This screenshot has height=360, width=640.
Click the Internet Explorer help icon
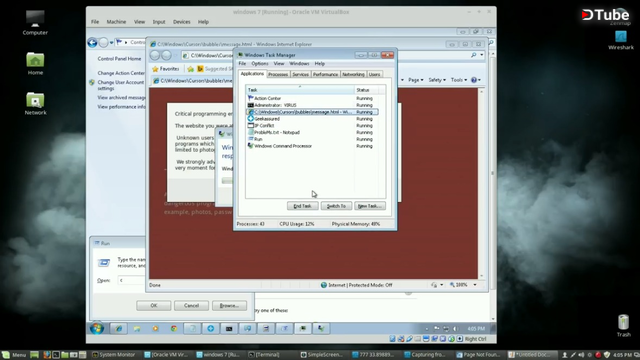[x=474, y=80]
